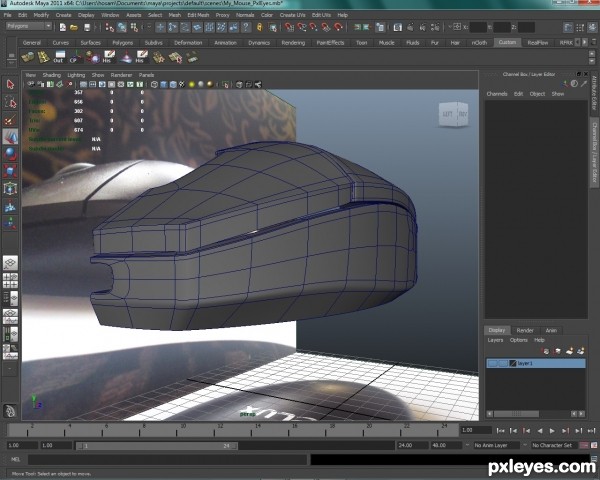
Task: Click the CP shelf button
Action: pos(75,57)
